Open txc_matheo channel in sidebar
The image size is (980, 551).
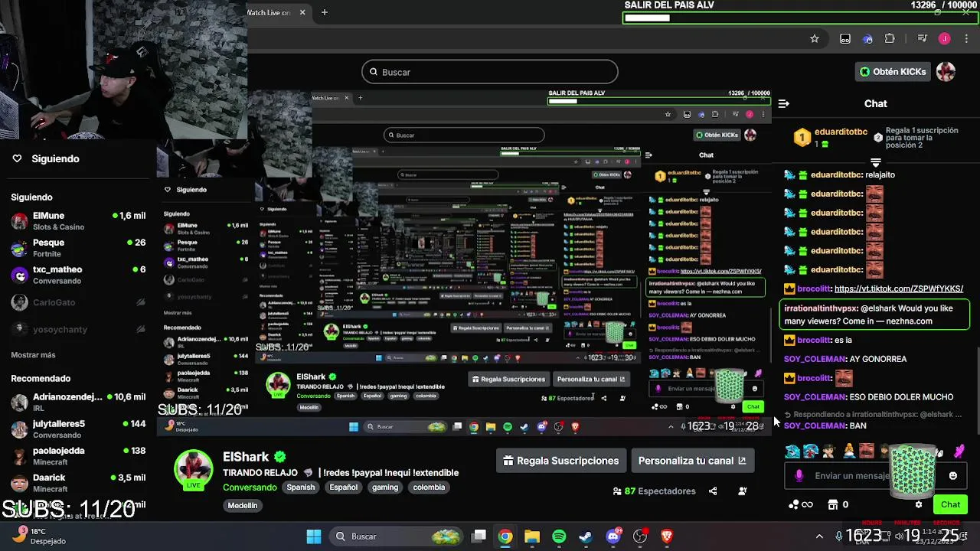click(78, 275)
